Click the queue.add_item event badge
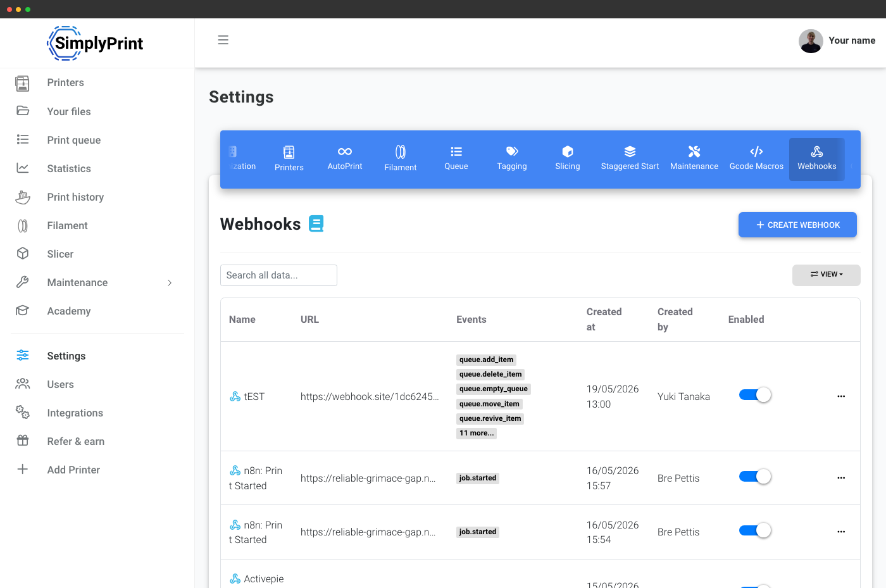This screenshot has width=886, height=588. click(x=486, y=360)
